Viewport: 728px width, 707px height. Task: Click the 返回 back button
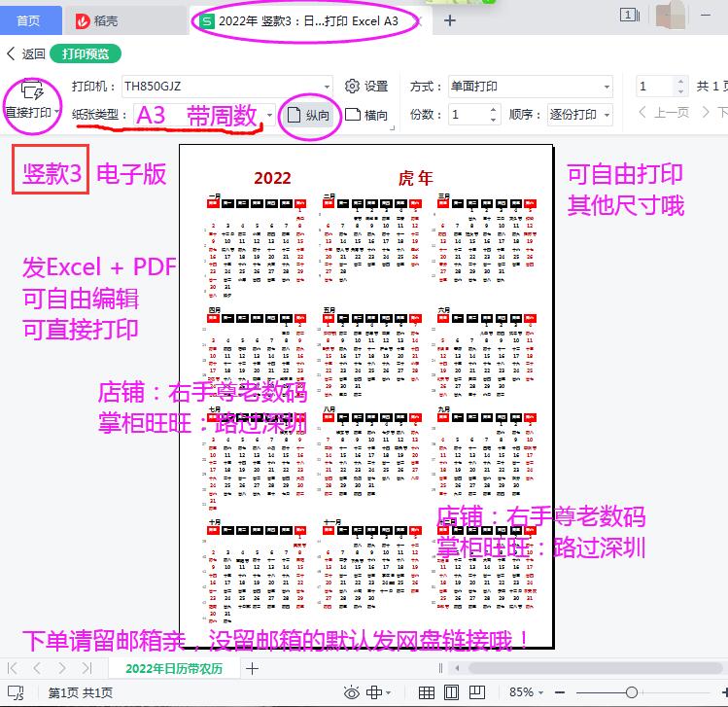coord(26,53)
